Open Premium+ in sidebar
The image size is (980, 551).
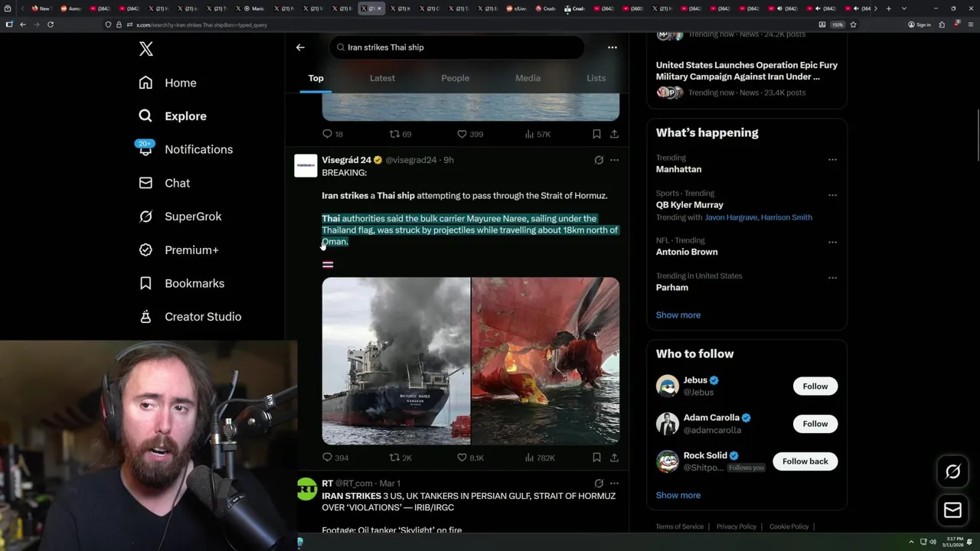point(178,250)
